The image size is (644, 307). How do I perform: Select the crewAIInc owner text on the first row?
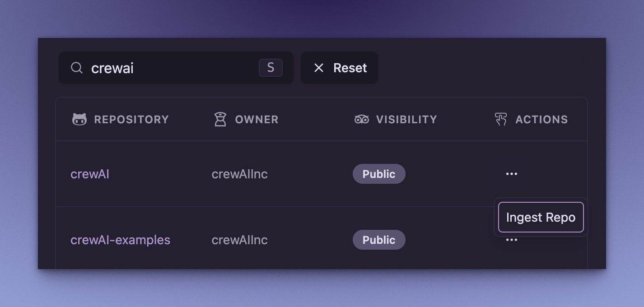pyautogui.click(x=239, y=173)
